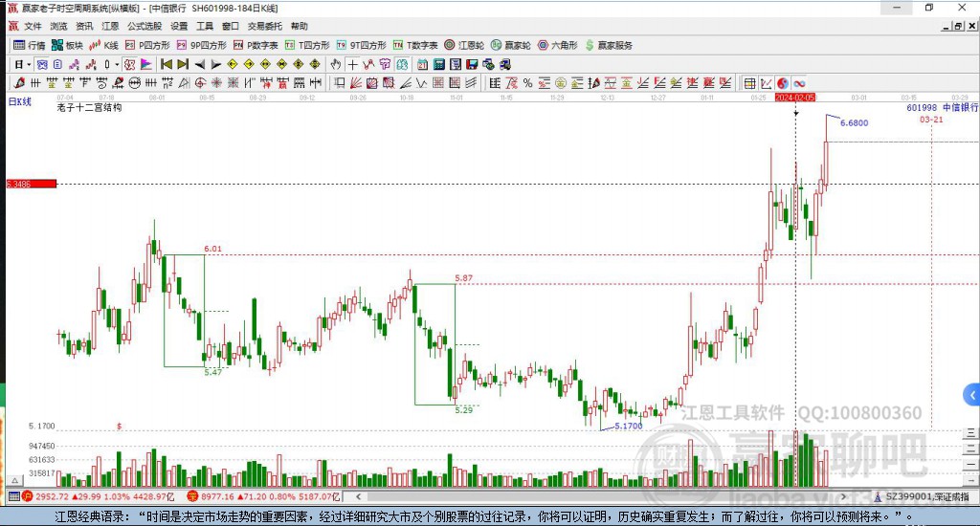The image size is (980, 526).
Task: Open the calculator icon in the toolbar
Action: click(x=438, y=64)
